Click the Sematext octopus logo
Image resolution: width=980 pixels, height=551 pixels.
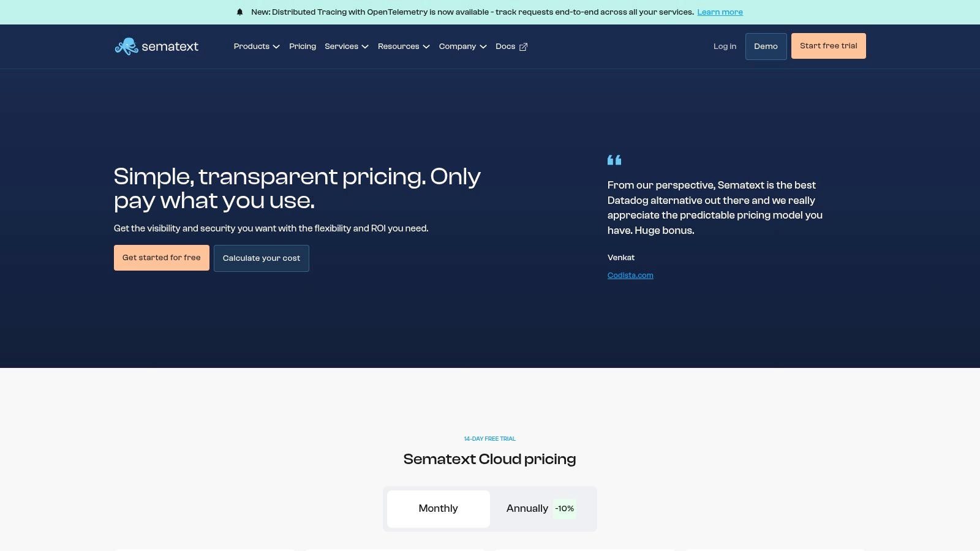pyautogui.click(x=127, y=46)
